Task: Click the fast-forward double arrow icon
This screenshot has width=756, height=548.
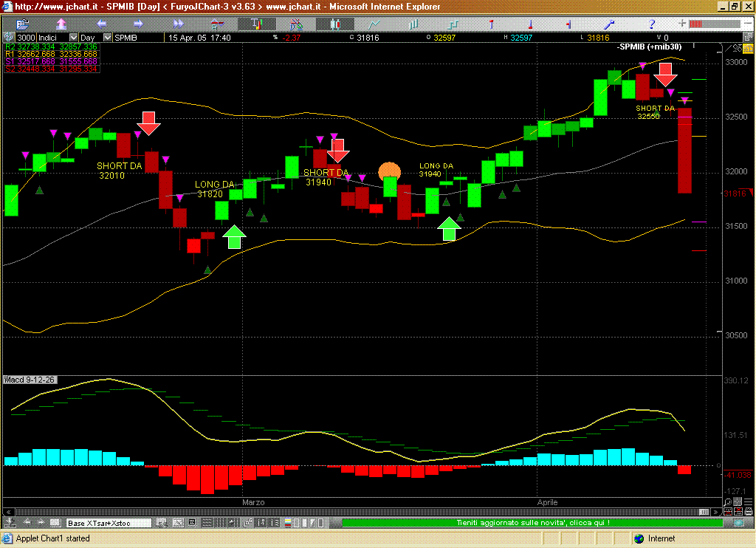Action: [x=177, y=24]
